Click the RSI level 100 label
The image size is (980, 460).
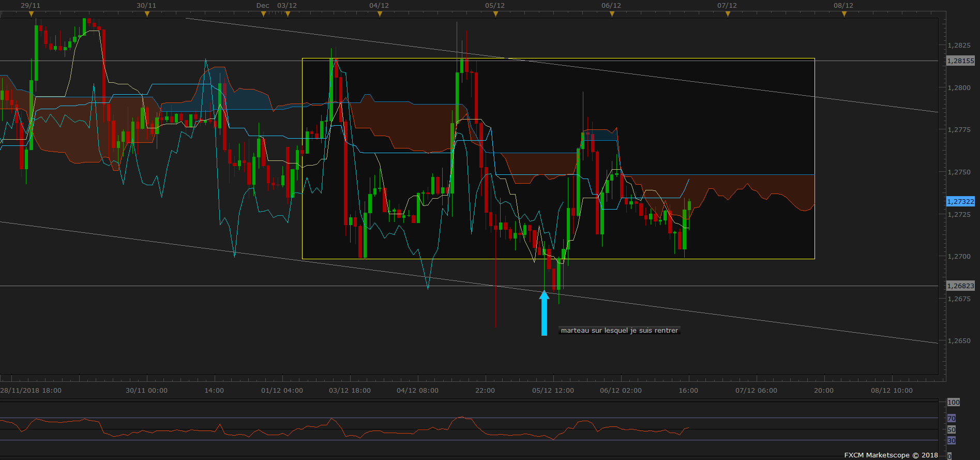(x=954, y=402)
